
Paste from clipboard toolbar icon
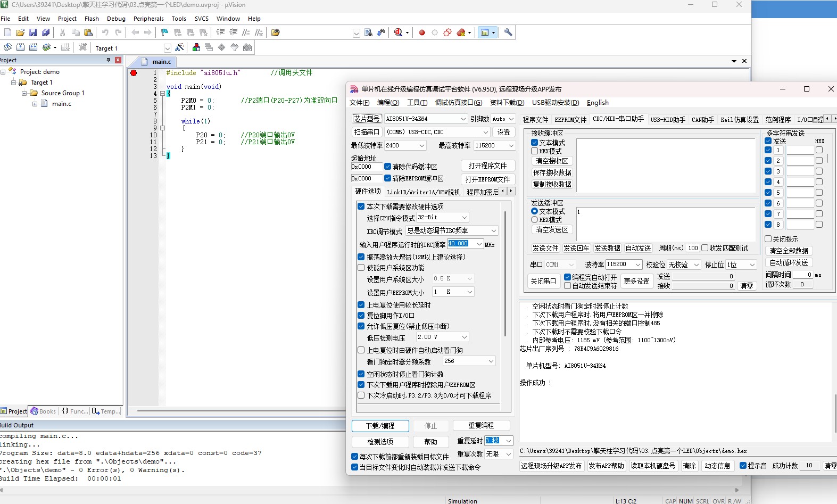pos(88,32)
